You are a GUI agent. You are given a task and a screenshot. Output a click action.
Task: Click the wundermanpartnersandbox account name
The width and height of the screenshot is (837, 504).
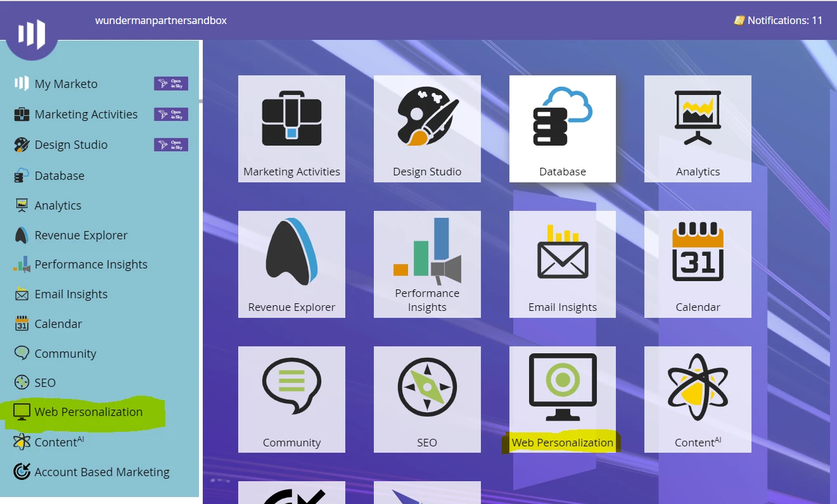pyautogui.click(x=161, y=20)
